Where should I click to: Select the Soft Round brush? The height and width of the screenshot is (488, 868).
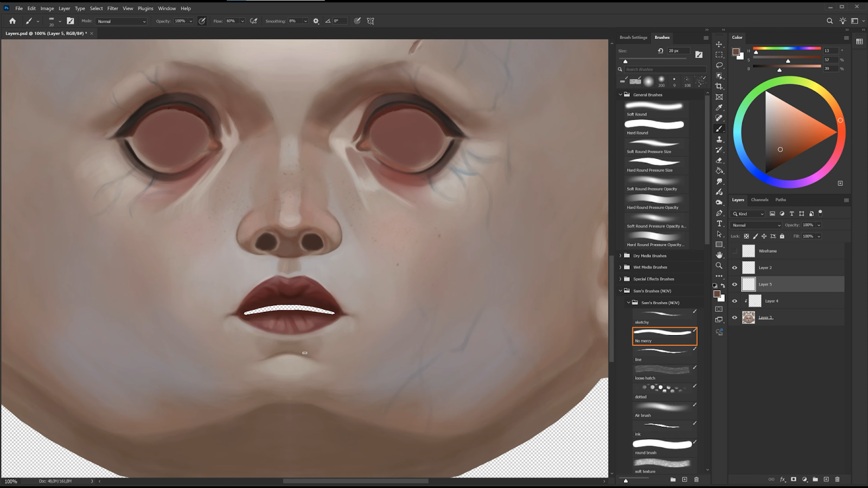[x=656, y=109]
